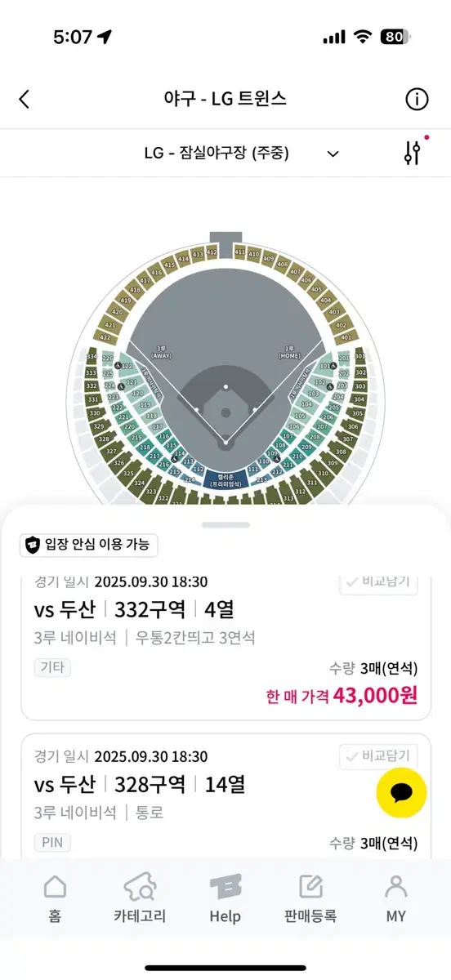Click the dropdown chevron beside 잠실야구장
Screen dimensions: 451x980
pyautogui.click(x=333, y=154)
